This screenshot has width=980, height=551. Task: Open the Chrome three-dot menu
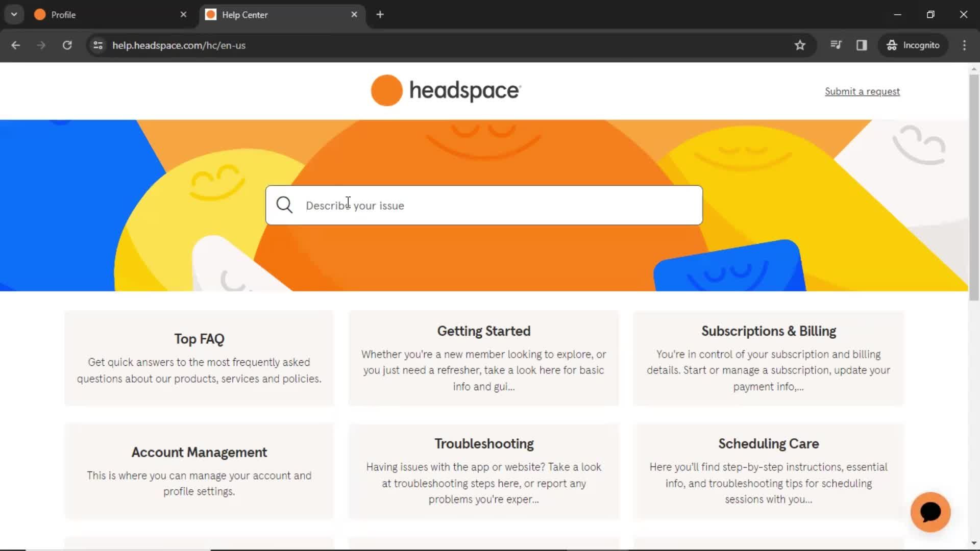[964, 45]
